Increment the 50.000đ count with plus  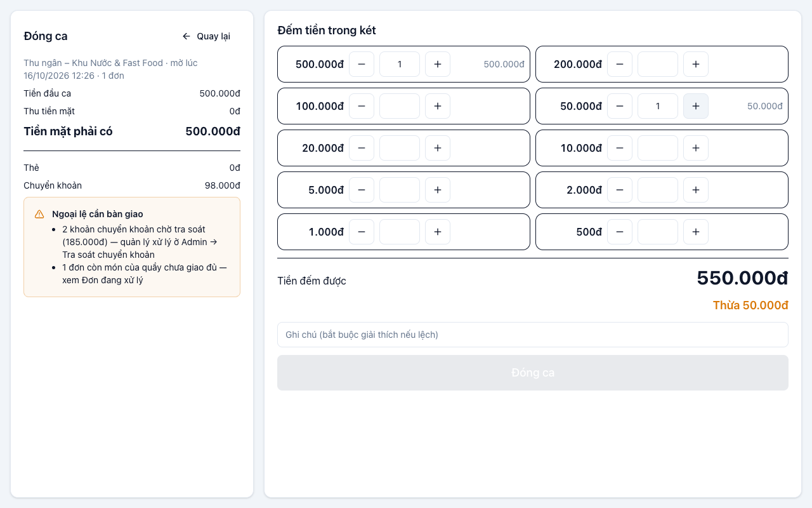(x=696, y=106)
